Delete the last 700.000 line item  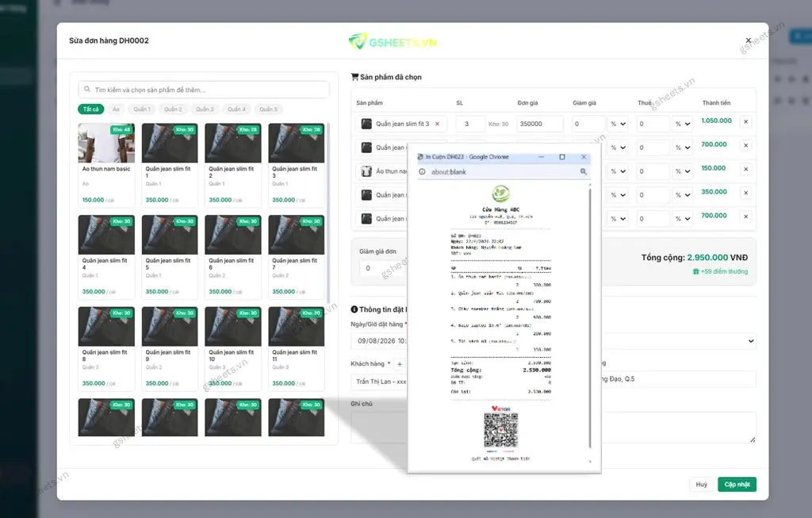pos(745,217)
